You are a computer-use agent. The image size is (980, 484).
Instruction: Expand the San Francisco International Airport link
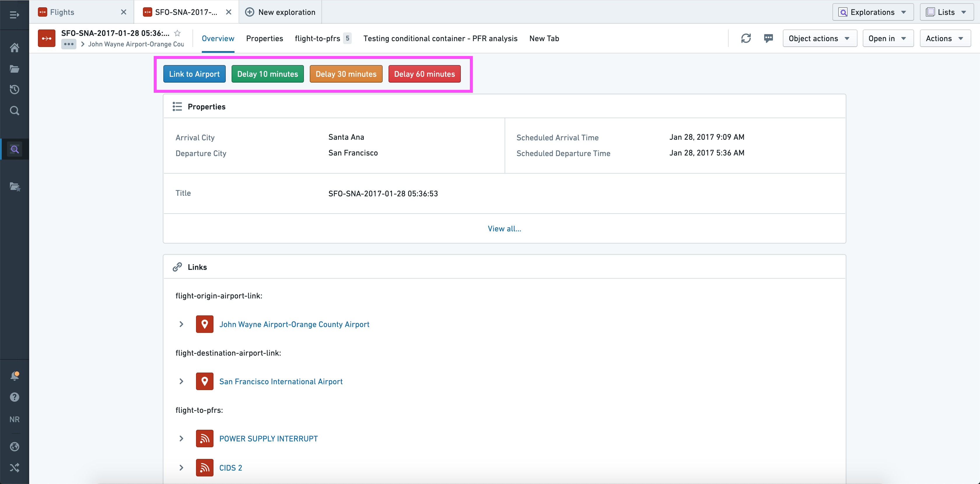pos(181,381)
